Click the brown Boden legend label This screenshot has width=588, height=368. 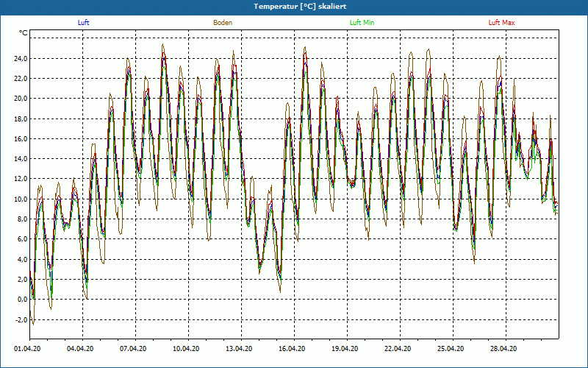(x=223, y=23)
